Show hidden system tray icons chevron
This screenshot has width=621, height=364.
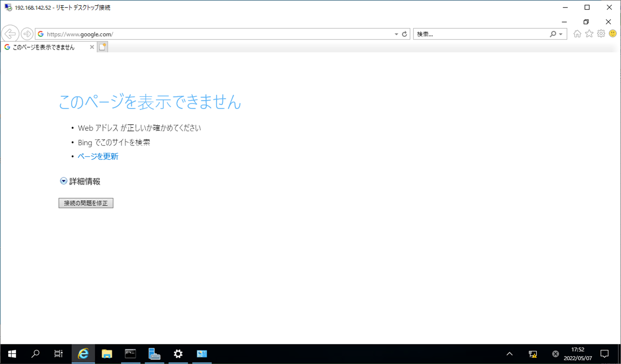509,354
